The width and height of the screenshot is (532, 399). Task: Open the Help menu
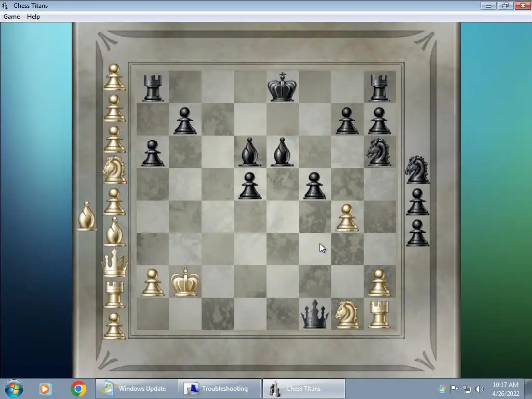tap(33, 16)
